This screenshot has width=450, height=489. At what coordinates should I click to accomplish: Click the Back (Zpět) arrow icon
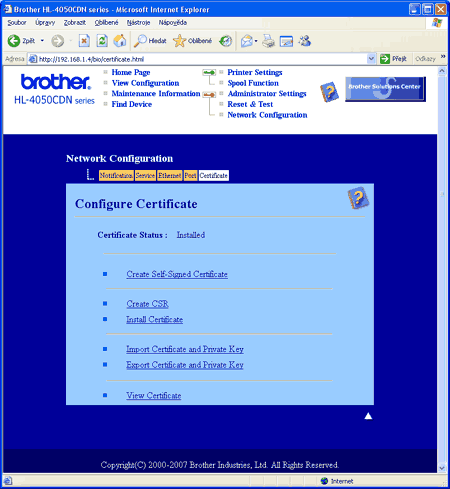click(14, 41)
